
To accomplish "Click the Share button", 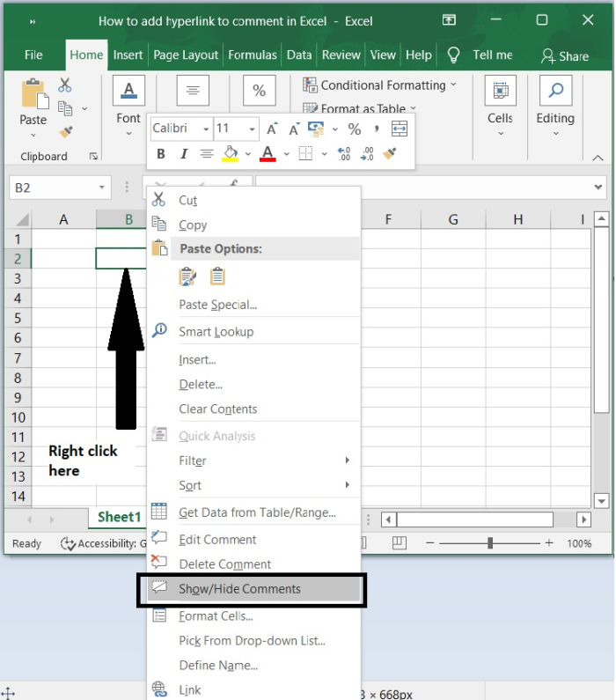I will (x=565, y=56).
